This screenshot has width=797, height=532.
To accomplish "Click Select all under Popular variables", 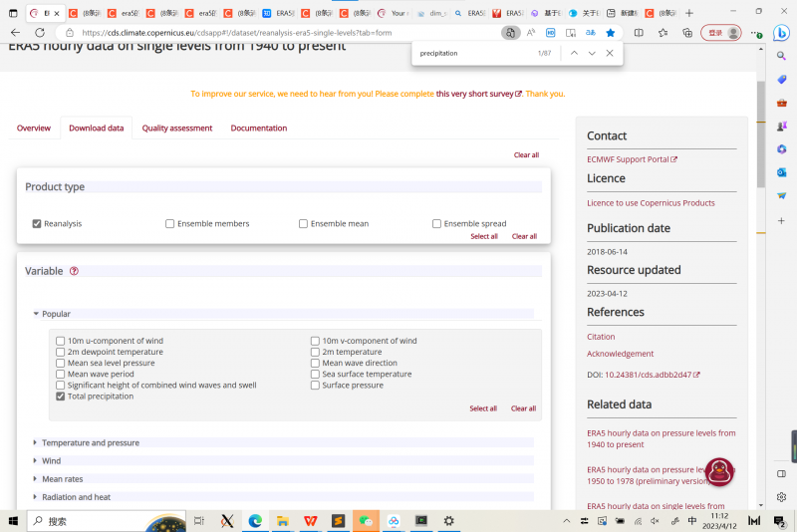I will pyautogui.click(x=483, y=408).
